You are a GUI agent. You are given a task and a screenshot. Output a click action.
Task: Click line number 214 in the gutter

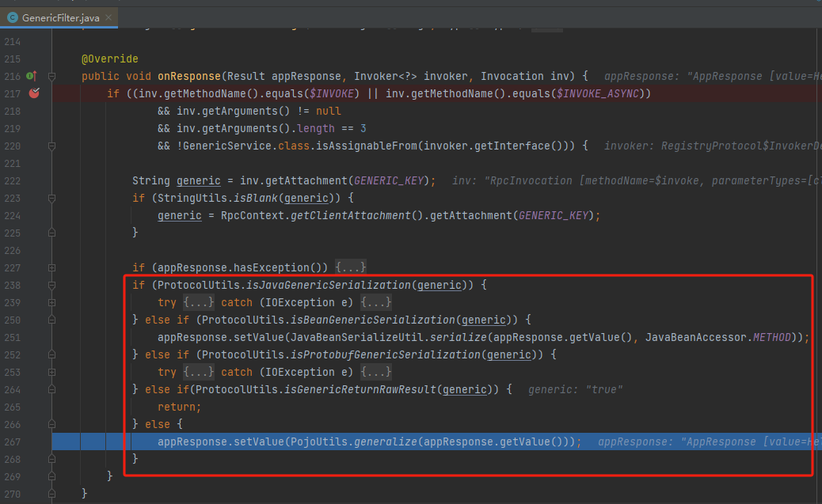tap(13, 41)
